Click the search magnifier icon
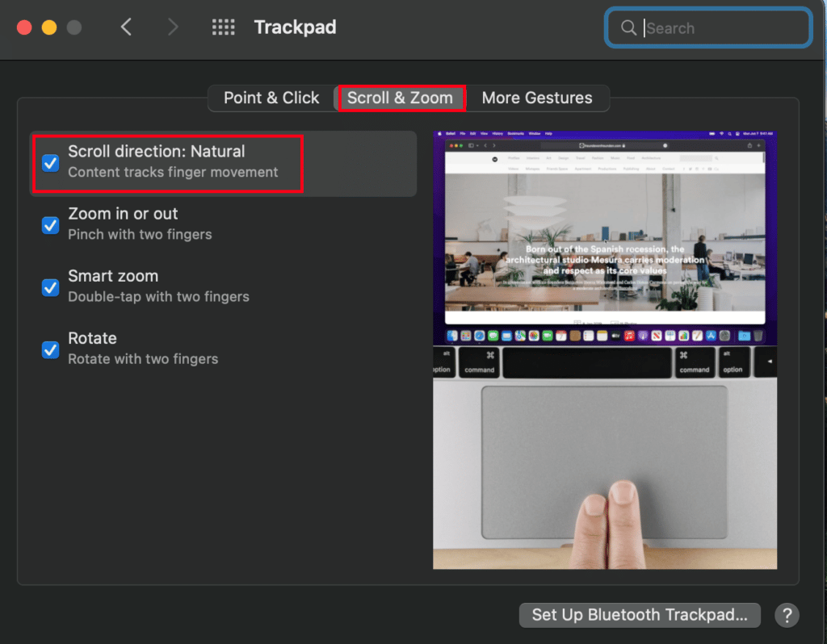The width and height of the screenshot is (827, 644). point(628,27)
